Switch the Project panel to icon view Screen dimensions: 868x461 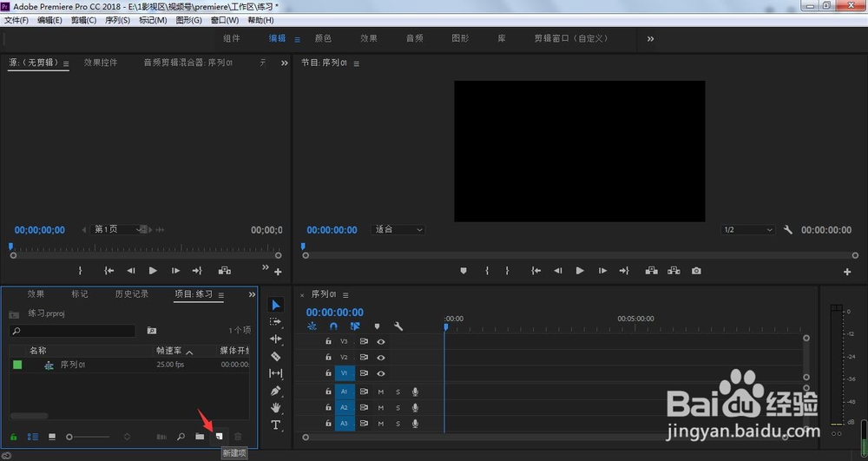pos(52,437)
